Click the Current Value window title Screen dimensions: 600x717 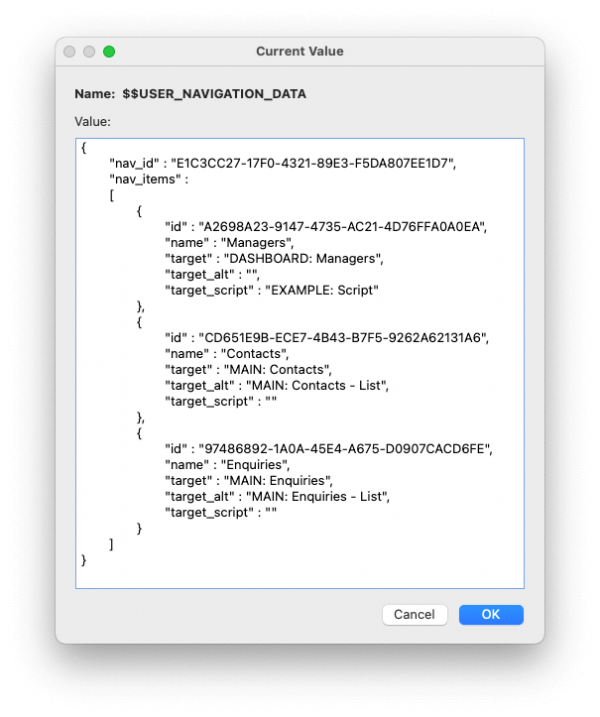[x=300, y=51]
